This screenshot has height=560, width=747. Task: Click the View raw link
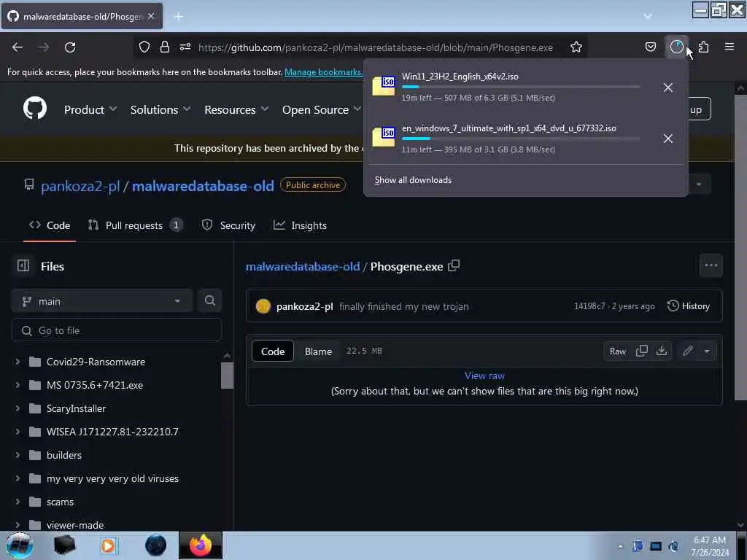click(x=484, y=376)
